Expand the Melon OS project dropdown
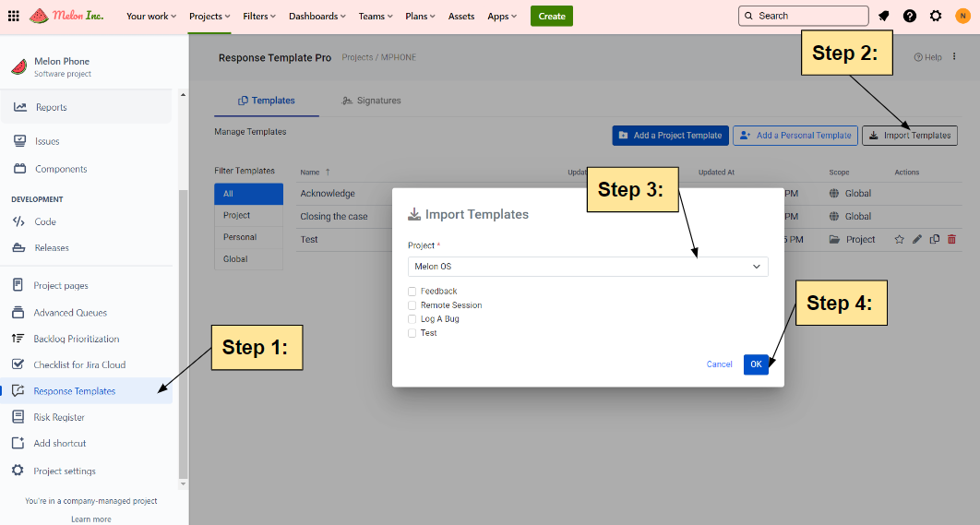 (588, 267)
